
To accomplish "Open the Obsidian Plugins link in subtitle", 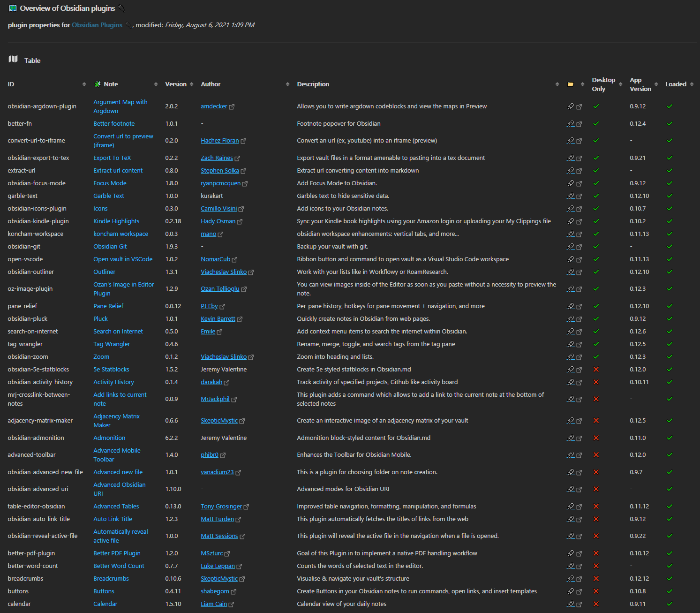I will (x=97, y=25).
